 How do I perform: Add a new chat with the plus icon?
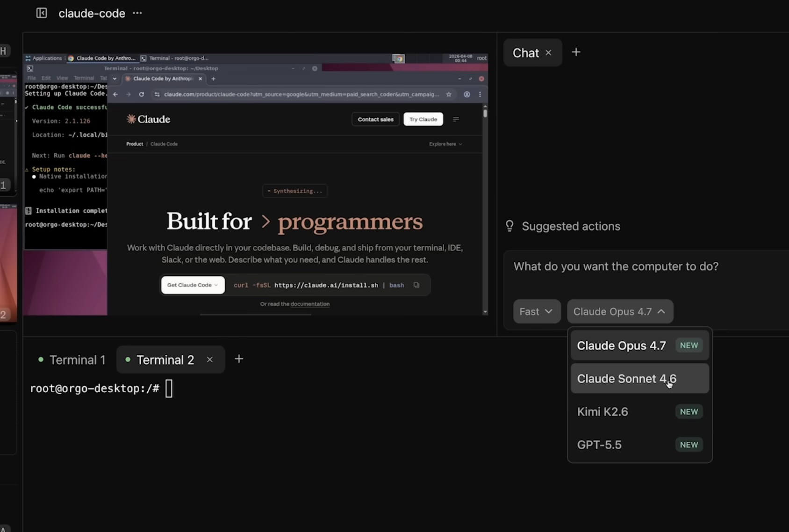pos(576,52)
